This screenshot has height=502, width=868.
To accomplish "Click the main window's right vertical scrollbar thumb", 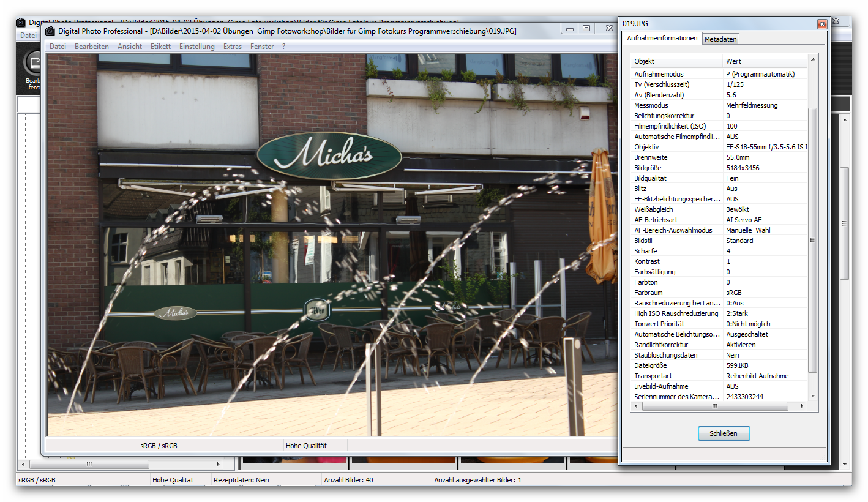I will click(x=845, y=223).
